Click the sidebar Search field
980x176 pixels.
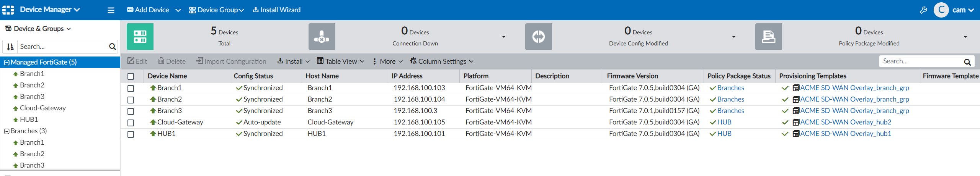click(x=63, y=47)
